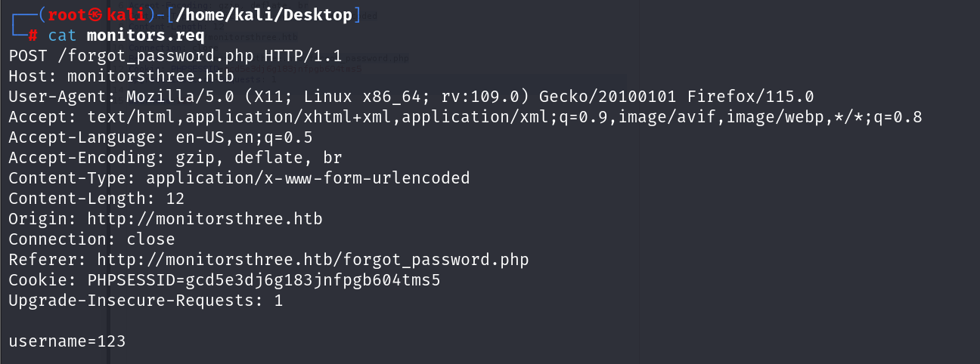Click the Upgrade-Insecure-Requests: 1 line
The height and width of the screenshot is (364, 980).
[146, 301]
